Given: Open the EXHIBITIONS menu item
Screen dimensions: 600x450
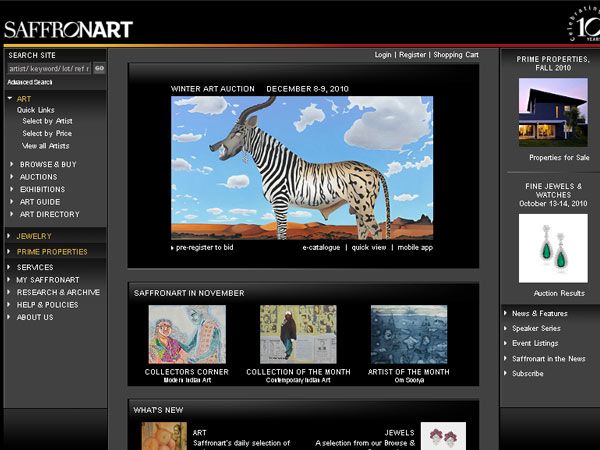Looking at the screenshot, I should click(x=42, y=189).
